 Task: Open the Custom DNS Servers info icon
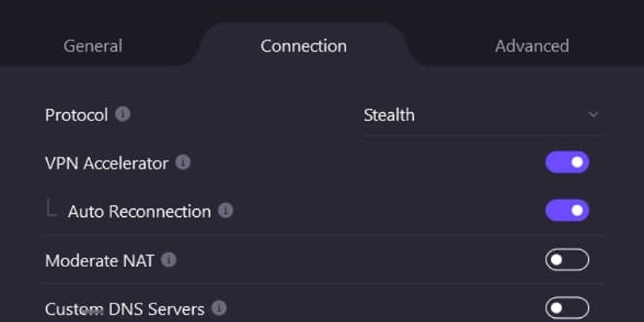click(x=219, y=309)
